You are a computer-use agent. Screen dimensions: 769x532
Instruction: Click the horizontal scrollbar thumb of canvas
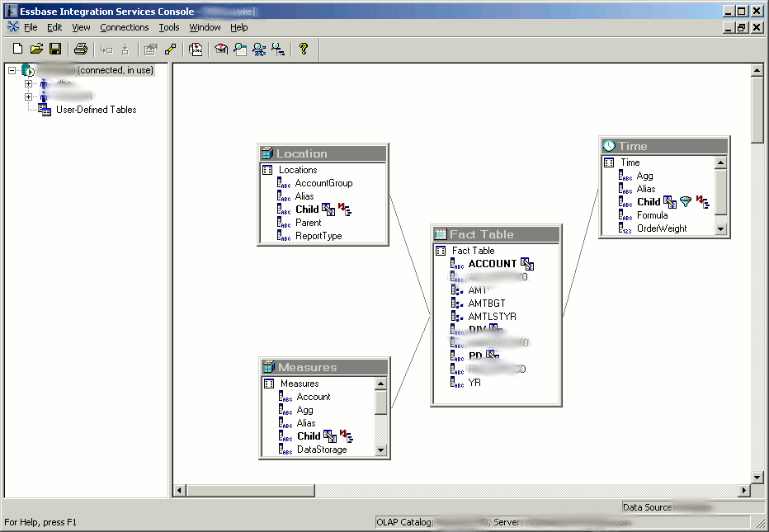251,490
